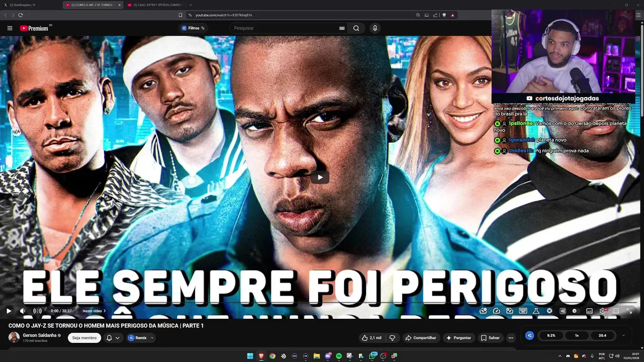Open the Gerson Saldanha channel name link

click(x=40, y=335)
